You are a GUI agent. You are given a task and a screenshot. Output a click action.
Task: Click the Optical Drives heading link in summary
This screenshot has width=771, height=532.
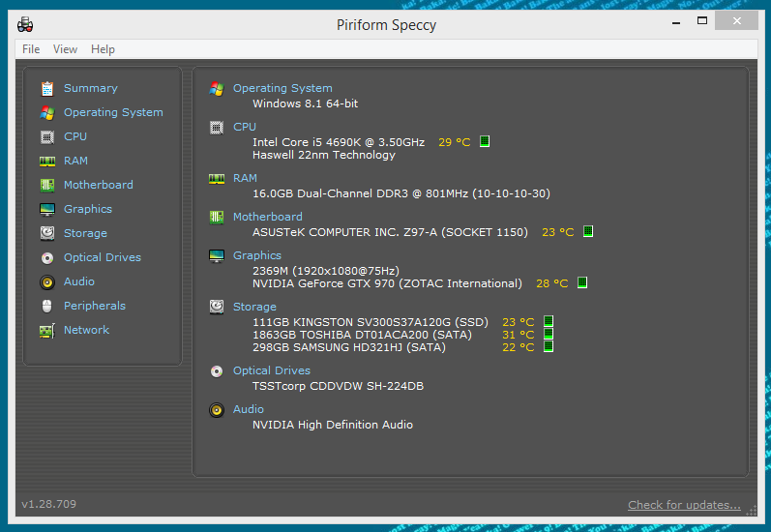tap(272, 370)
